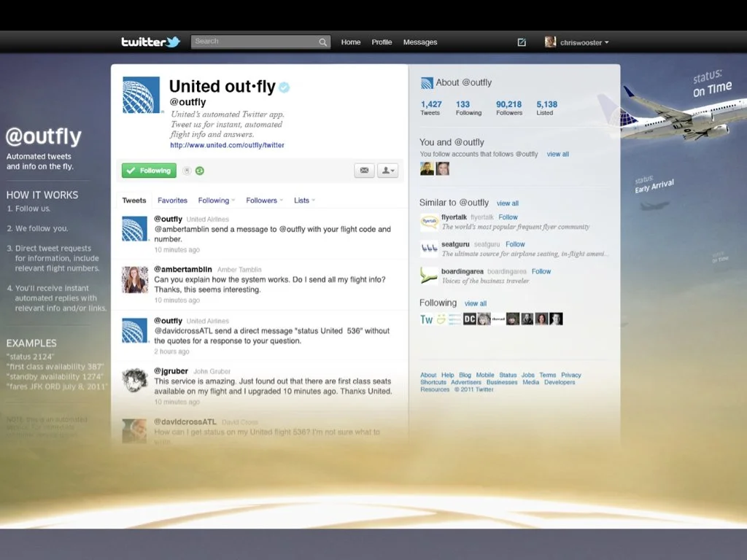Open the Status footer link
Screen dimensions: 747x560
508,376
